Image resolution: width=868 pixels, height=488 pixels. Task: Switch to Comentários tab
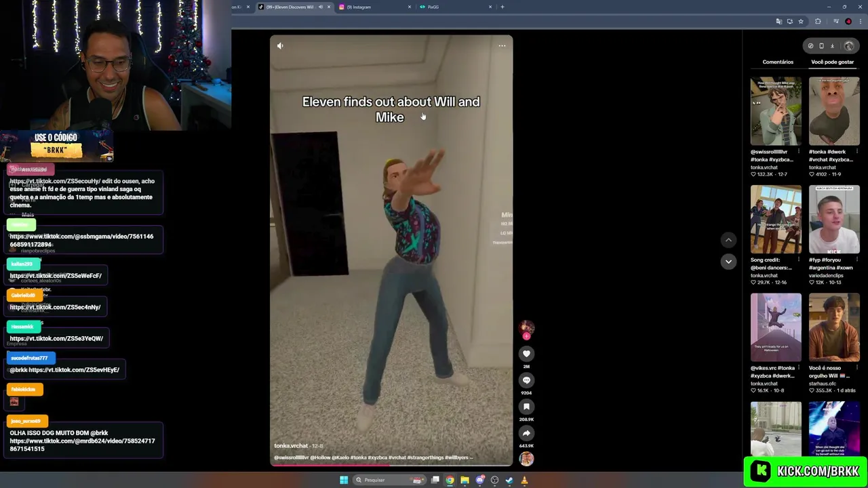pyautogui.click(x=778, y=62)
